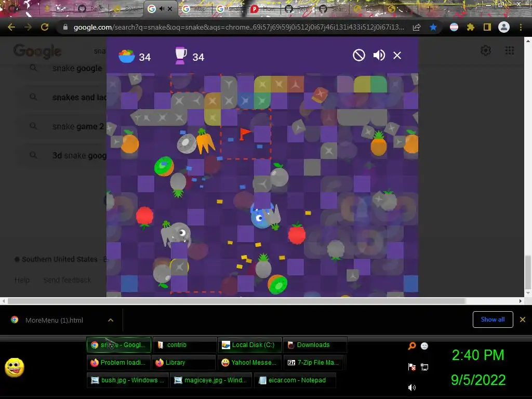Viewport: 532px width, 399px height.
Task: Click the Show all downloads button
Action: point(493,320)
